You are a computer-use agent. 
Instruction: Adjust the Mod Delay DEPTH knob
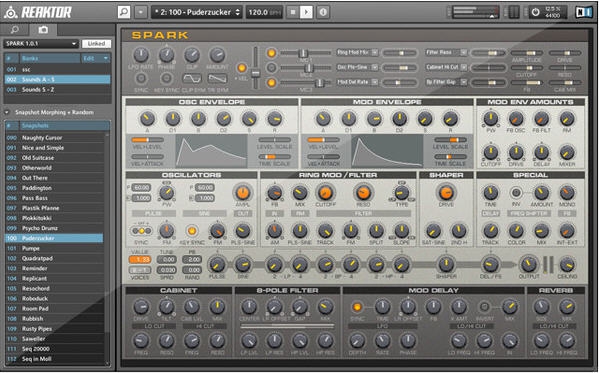pyautogui.click(x=357, y=340)
